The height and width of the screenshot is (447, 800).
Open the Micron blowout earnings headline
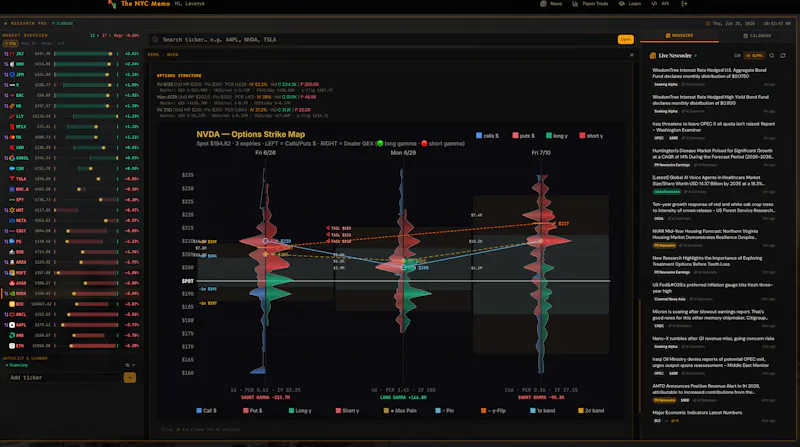[710, 314]
